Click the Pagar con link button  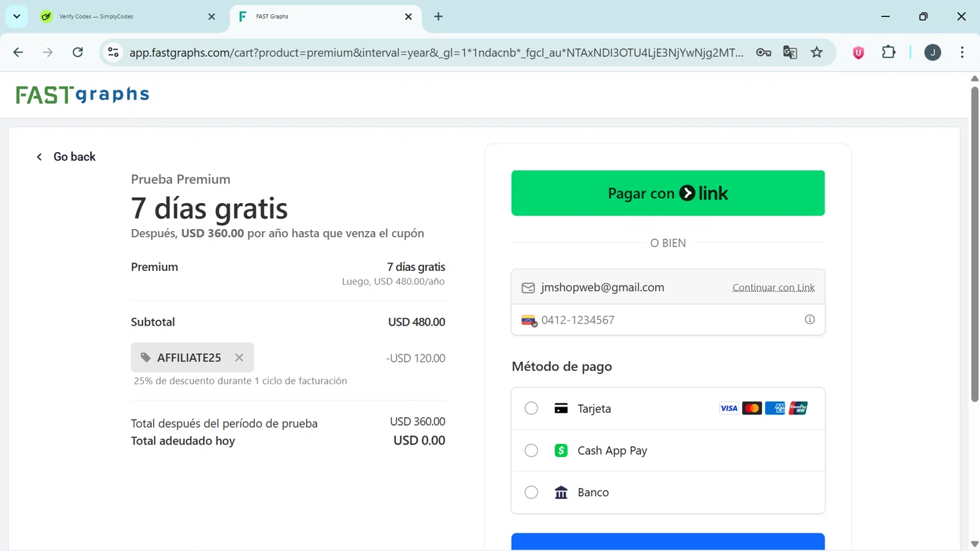668,193
